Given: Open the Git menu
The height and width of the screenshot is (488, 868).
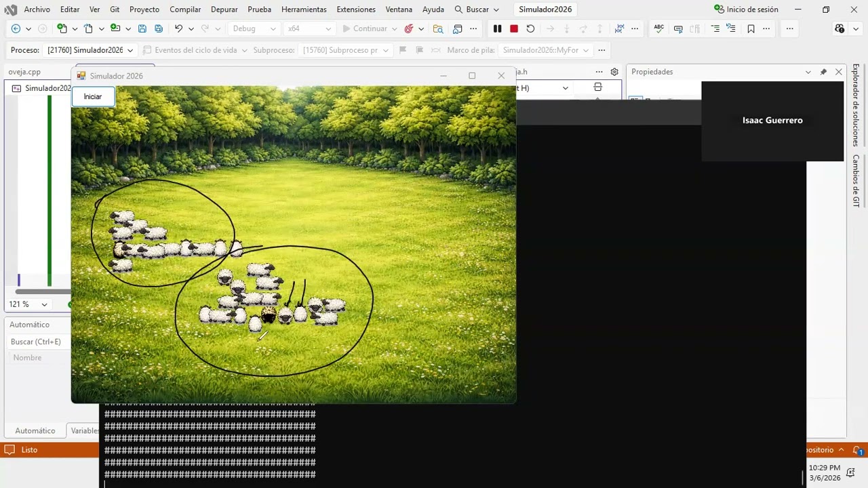Looking at the screenshot, I should pos(115,9).
